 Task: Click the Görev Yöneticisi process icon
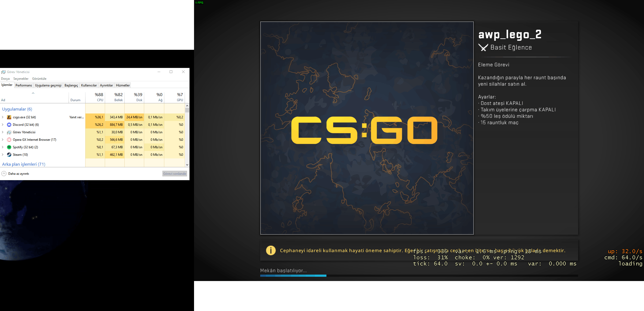(x=9, y=132)
